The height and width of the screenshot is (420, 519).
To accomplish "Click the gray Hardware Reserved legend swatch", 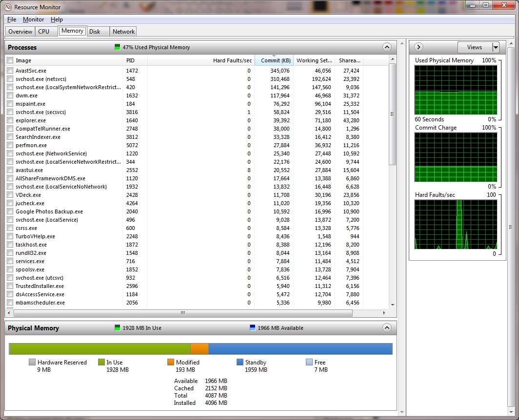I will [32, 362].
